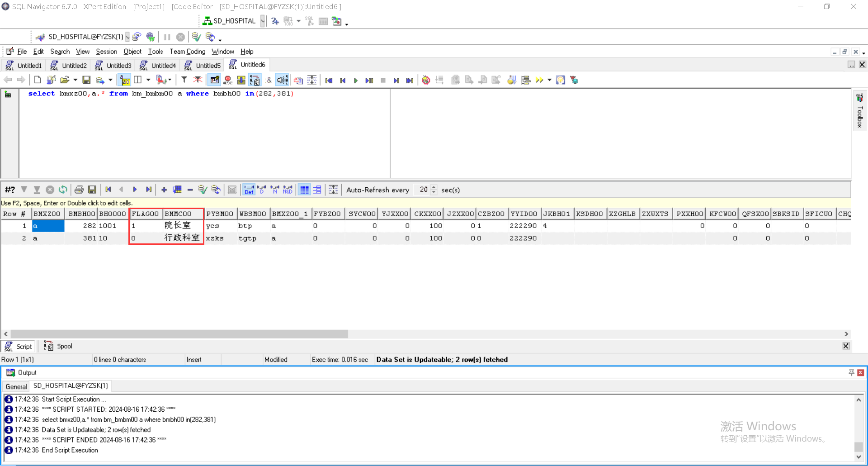Click the Output panel scroll-down arrow
Screen dimensions: 868x466
click(859, 457)
